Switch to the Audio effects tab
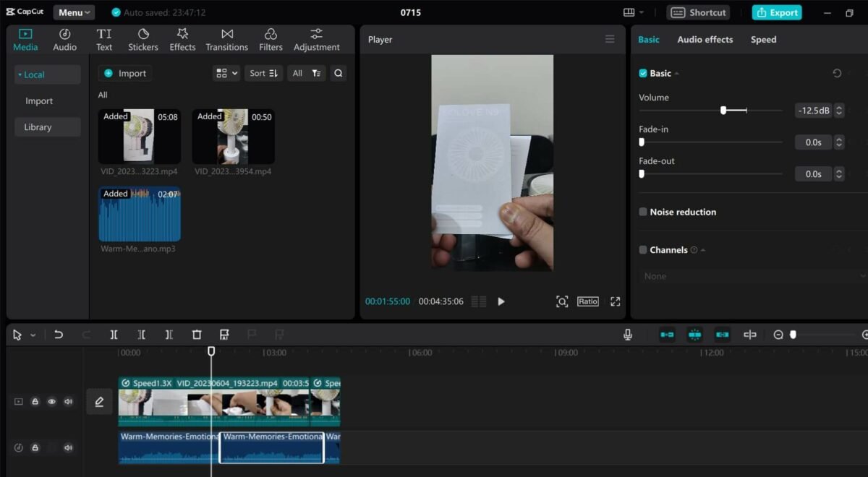 [705, 40]
